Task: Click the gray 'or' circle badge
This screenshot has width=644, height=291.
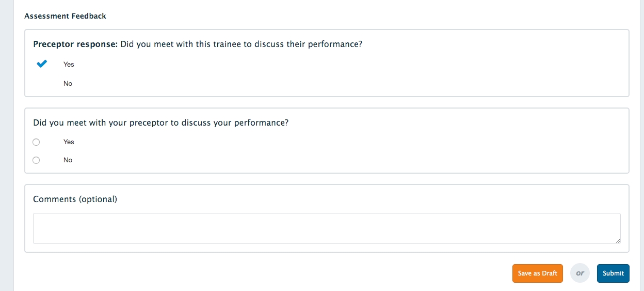Action: (x=580, y=273)
